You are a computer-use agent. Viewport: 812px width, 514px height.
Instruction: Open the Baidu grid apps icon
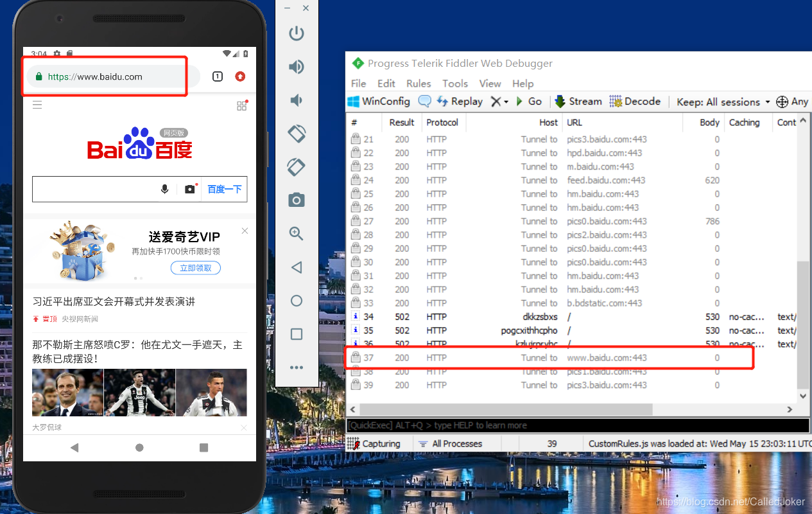point(242,105)
